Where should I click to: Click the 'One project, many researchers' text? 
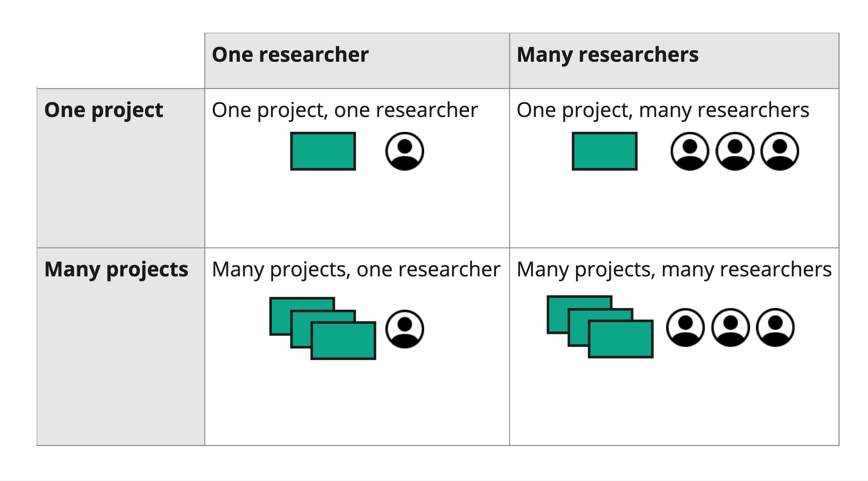[663, 110]
